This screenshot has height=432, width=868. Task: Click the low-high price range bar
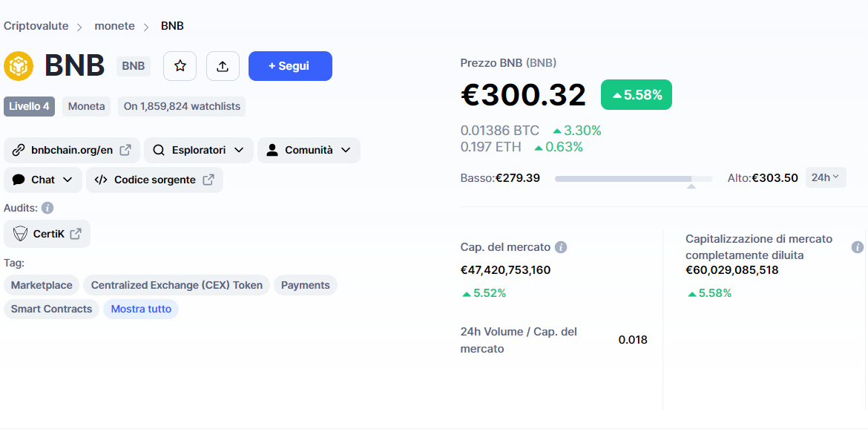634,178
